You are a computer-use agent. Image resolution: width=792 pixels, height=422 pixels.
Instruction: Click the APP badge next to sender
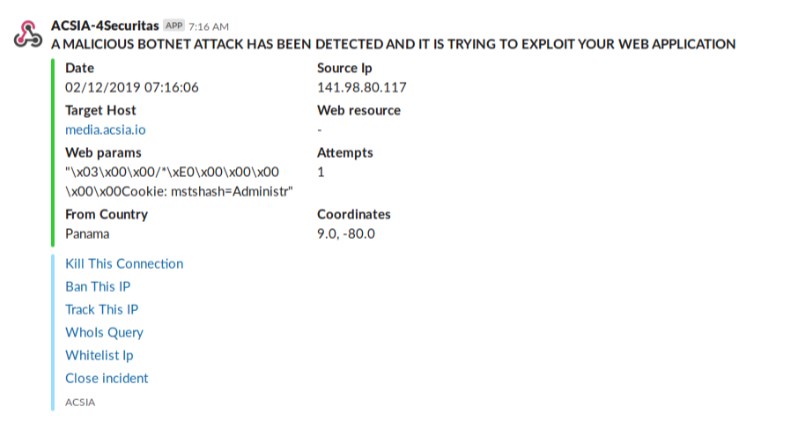point(174,25)
